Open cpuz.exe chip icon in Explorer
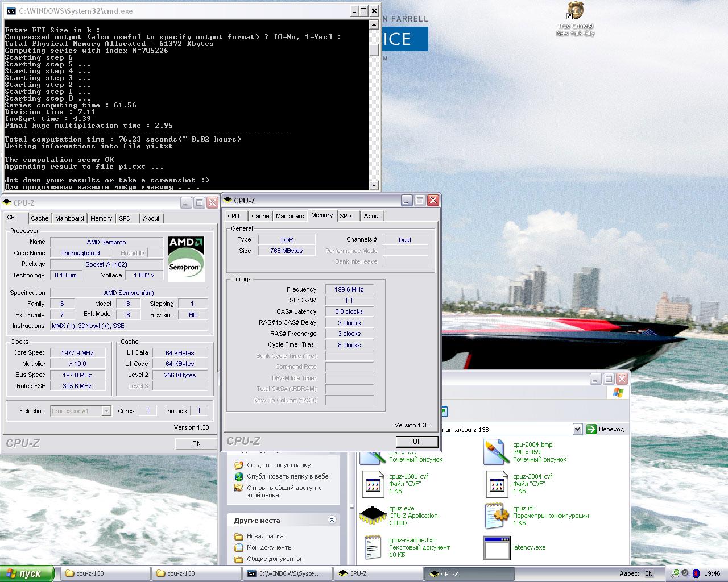 point(373,516)
